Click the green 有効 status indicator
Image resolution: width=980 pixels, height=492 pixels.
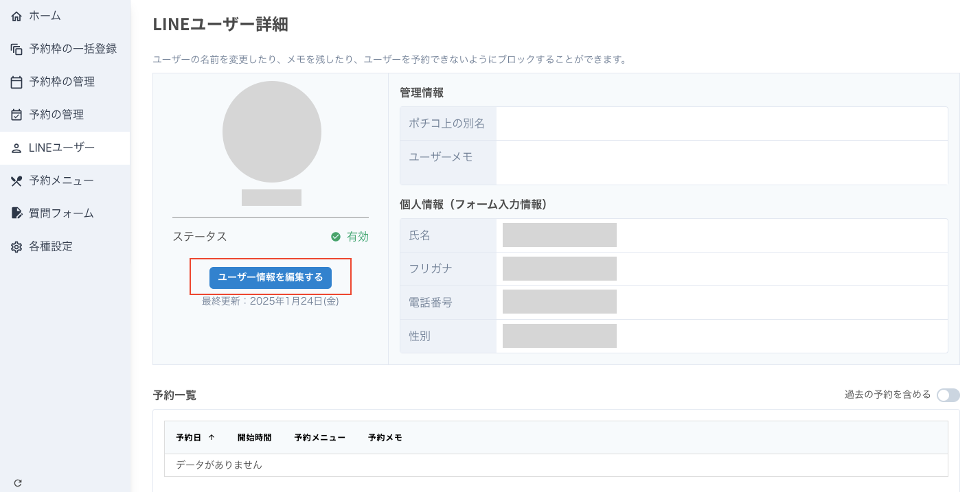350,237
